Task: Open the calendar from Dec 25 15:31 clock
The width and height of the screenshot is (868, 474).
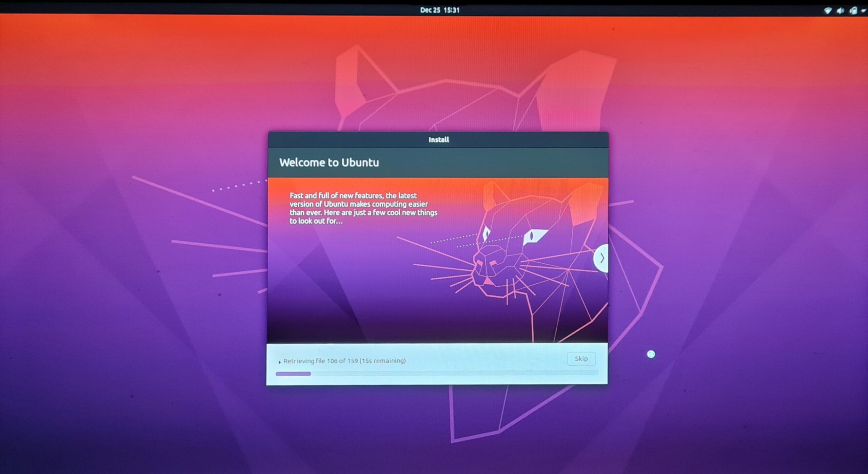Action: (x=439, y=10)
